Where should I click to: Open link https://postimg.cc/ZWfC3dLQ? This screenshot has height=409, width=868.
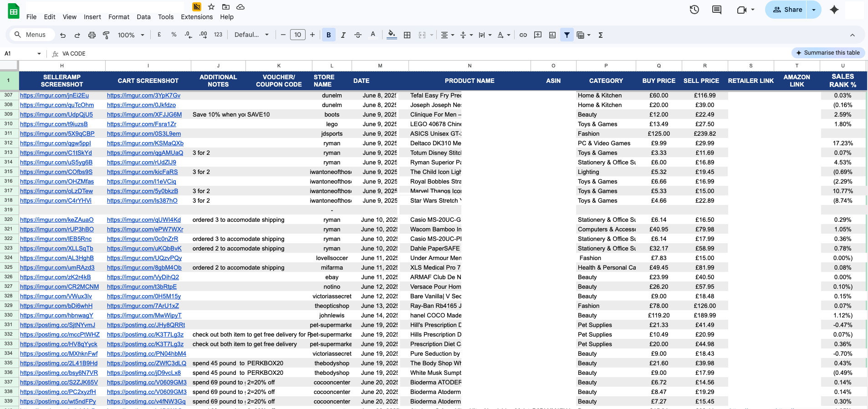pyautogui.click(x=147, y=363)
